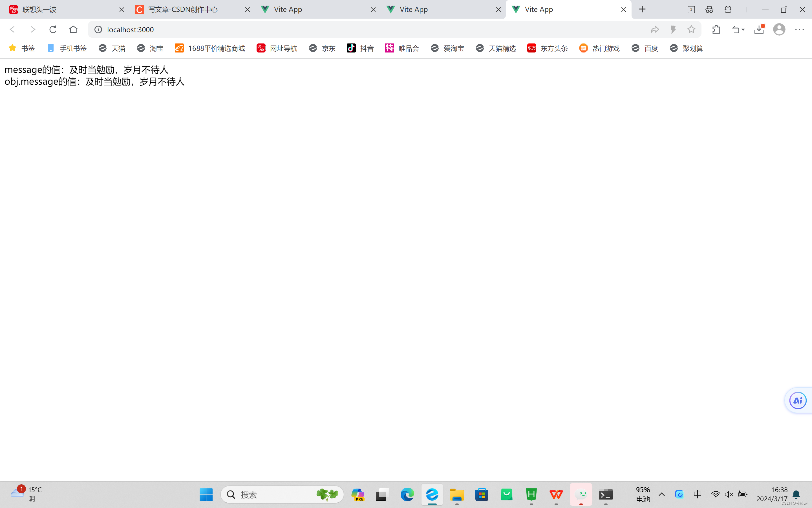Open the user profile avatar

click(779, 30)
